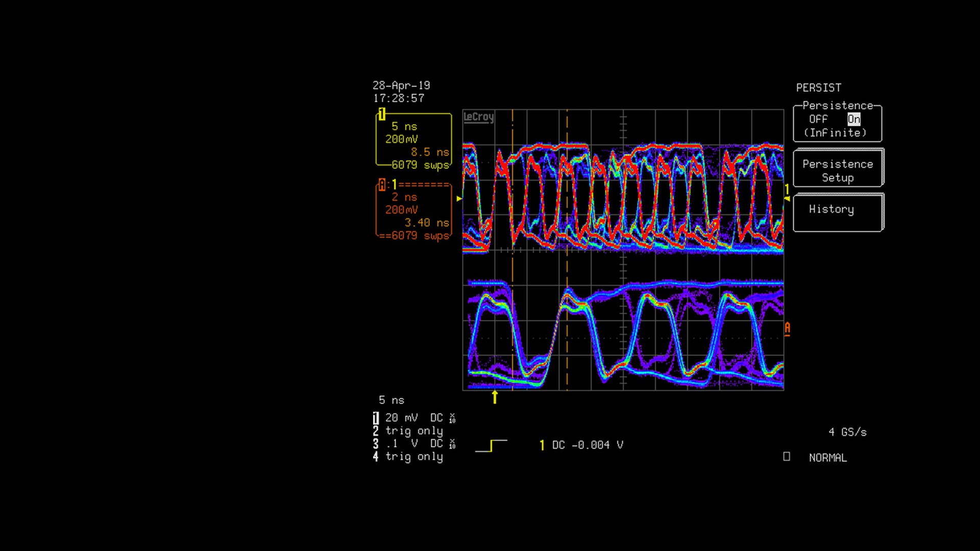Open the Persistence Setup submenu

(838, 170)
